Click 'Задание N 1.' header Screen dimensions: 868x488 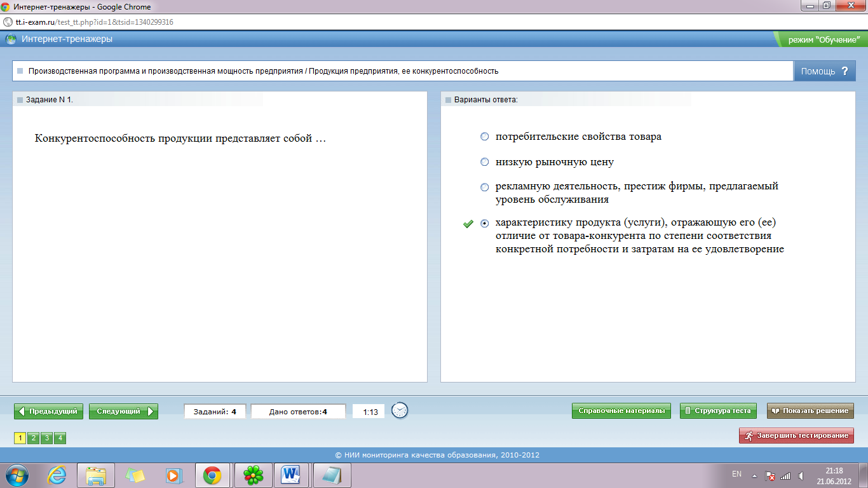click(50, 100)
